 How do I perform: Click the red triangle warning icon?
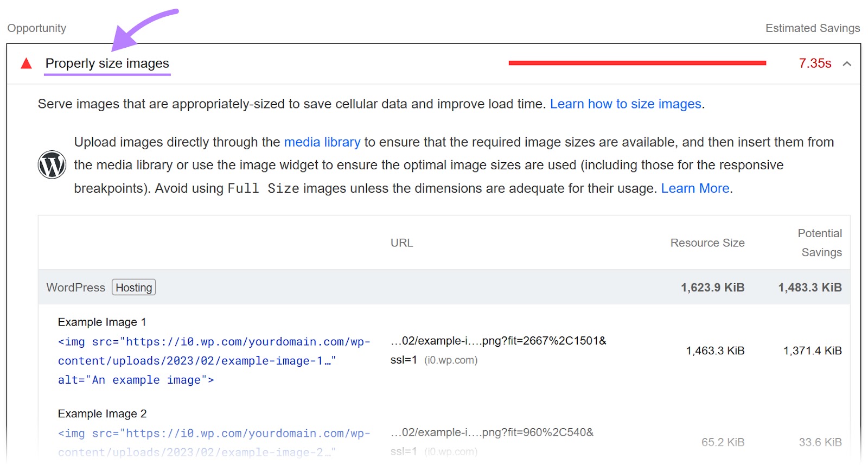tap(26, 64)
